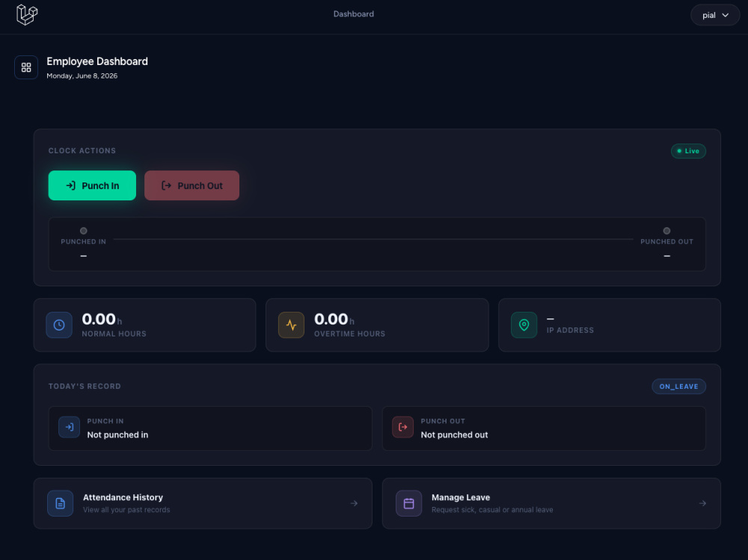Open the Dashboard nav link

pos(354,14)
